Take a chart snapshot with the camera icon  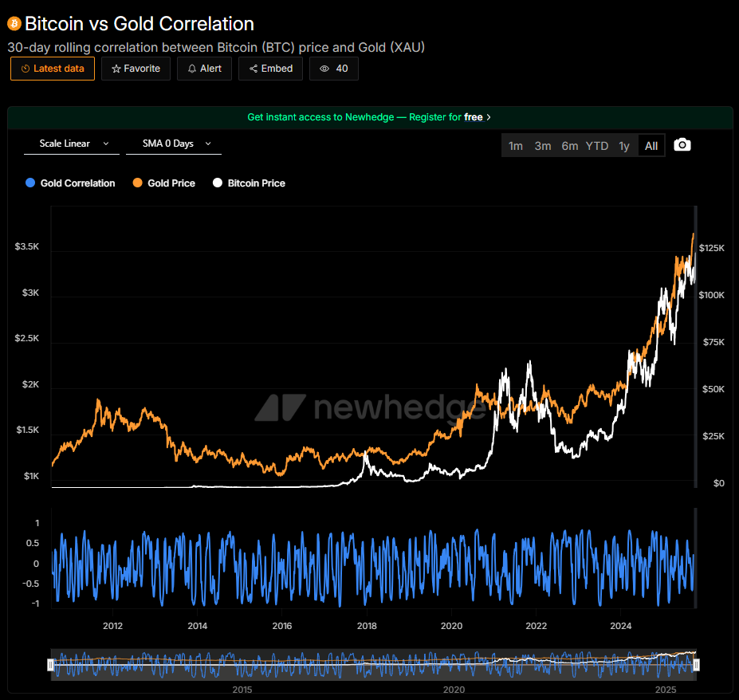point(682,145)
